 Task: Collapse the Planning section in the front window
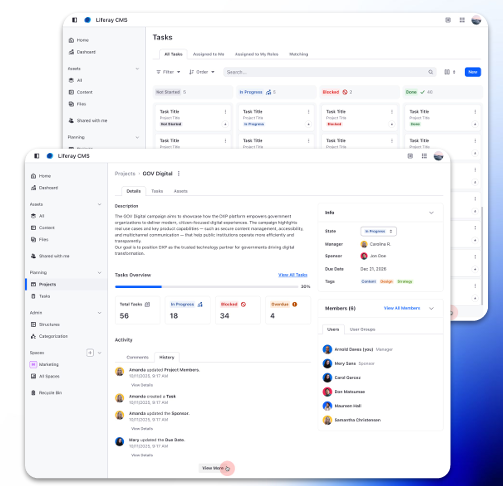[99, 272]
